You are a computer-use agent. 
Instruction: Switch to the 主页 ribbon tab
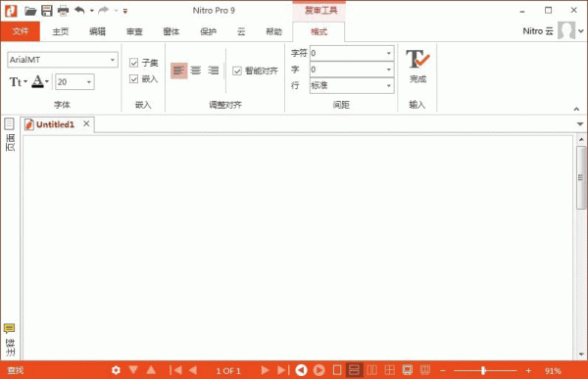(x=61, y=32)
